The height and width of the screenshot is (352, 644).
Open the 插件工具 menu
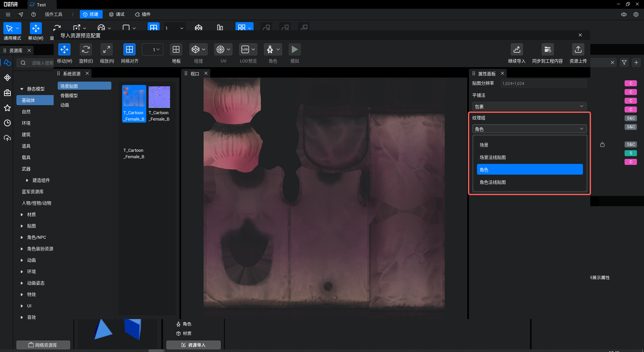coord(54,14)
